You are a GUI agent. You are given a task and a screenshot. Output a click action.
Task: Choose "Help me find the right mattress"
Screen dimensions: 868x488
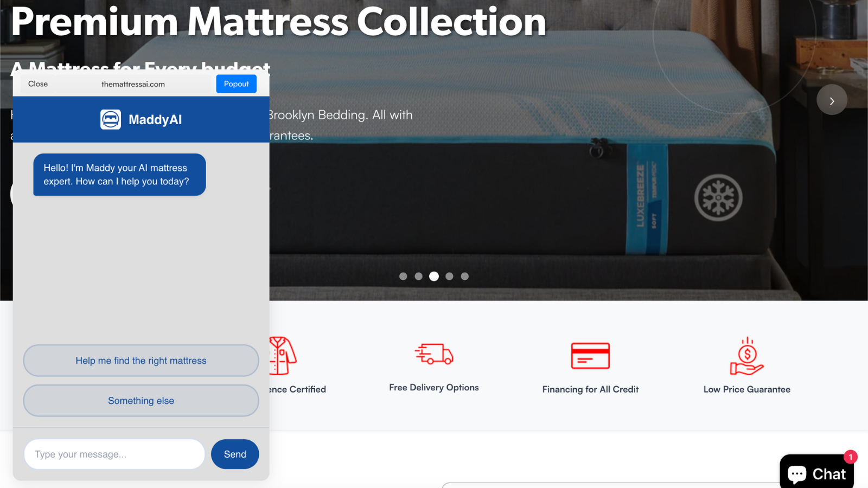pyautogui.click(x=141, y=361)
